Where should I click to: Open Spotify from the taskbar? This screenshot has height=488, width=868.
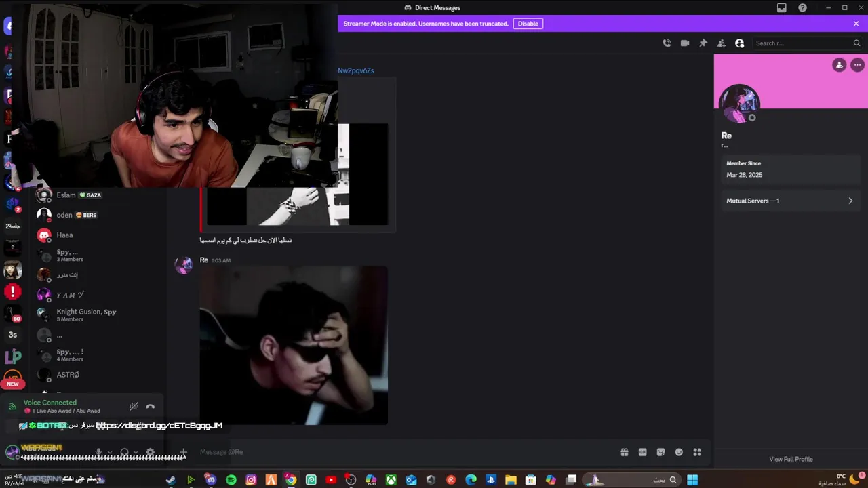(231, 480)
